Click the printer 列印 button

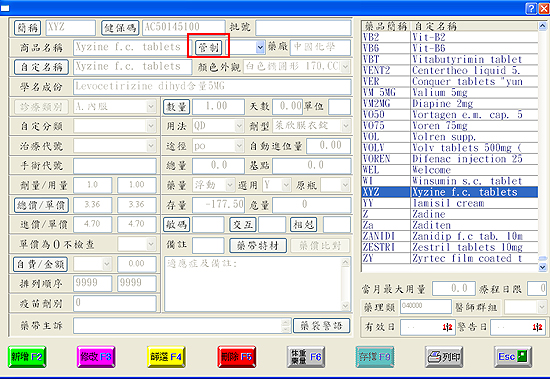(x=444, y=357)
